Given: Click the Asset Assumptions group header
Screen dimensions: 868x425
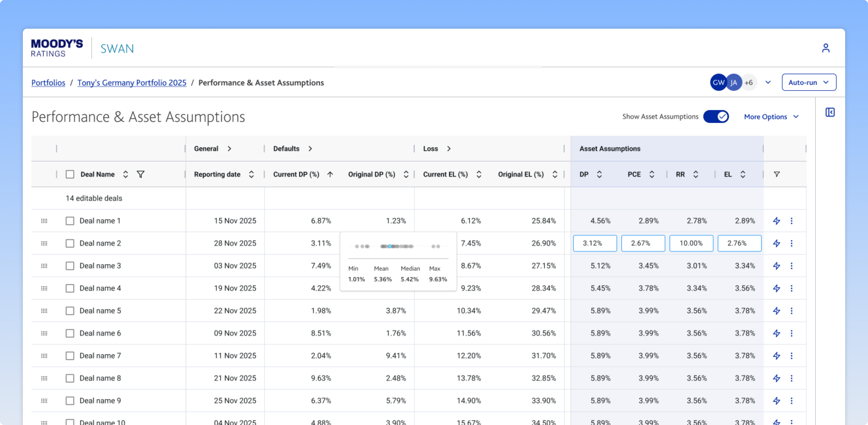Looking at the screenshot, I should 610,149.
